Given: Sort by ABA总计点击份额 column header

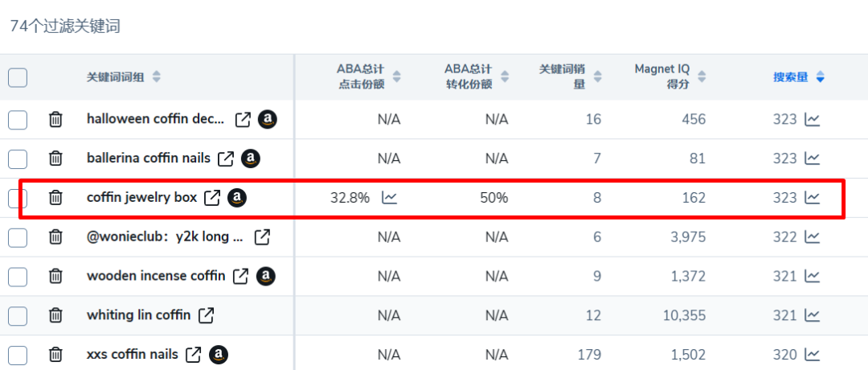Looking at the screenshot, I should tap(396, 77).
